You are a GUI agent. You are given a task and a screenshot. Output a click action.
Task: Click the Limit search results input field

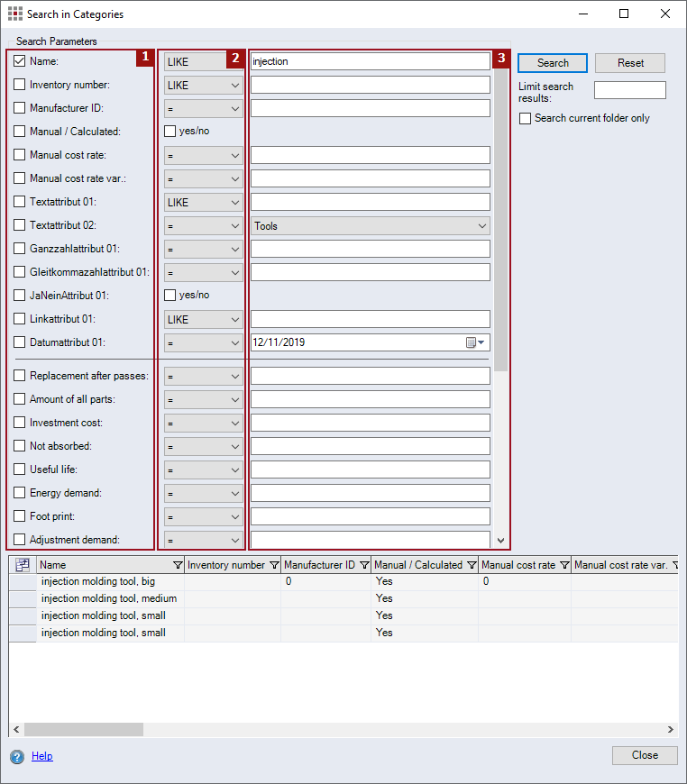tap(629, 90)
